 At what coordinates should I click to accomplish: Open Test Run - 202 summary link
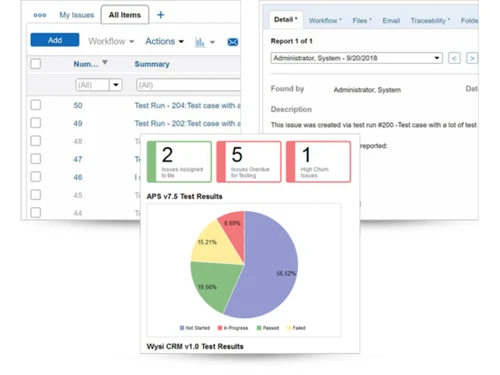click(x=187, y=123)
